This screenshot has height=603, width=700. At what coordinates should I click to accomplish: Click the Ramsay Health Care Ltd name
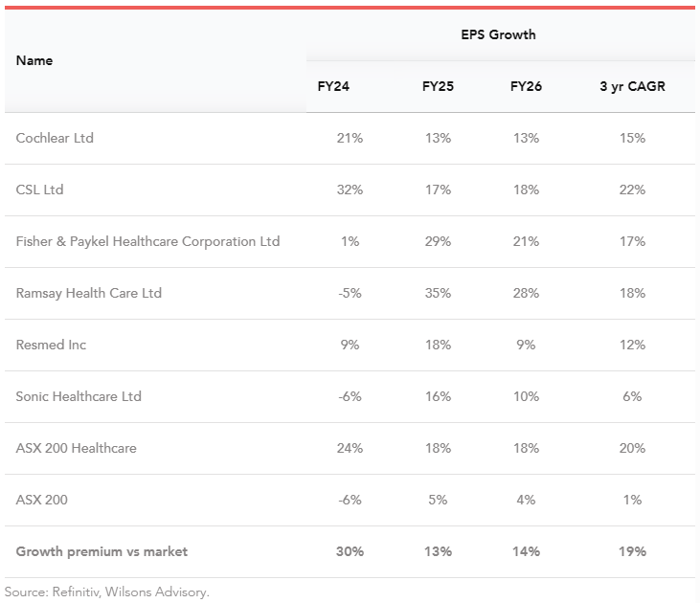(x=89, y=293)
